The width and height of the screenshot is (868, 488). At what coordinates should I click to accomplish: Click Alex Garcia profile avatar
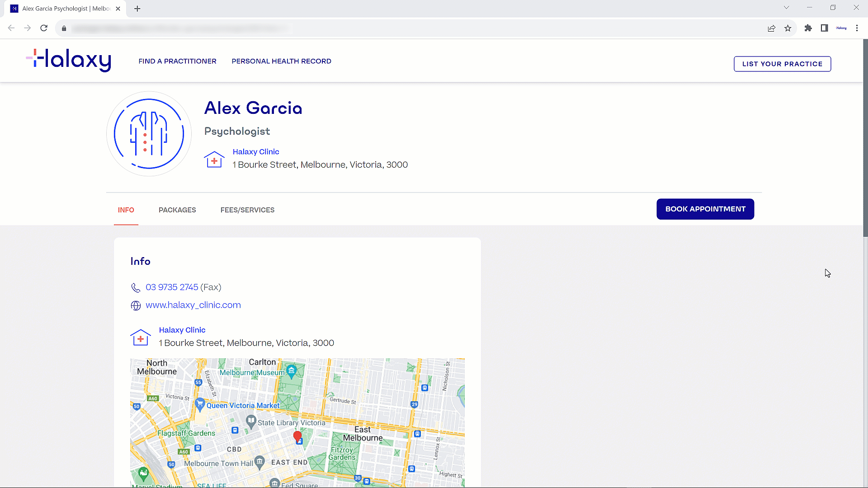click(x=149, y=134)
